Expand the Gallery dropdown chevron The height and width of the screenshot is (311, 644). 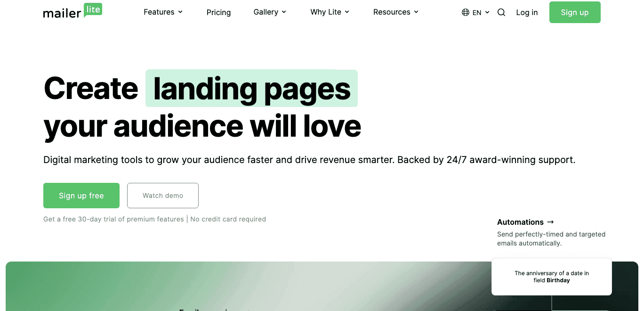(284, 12)
